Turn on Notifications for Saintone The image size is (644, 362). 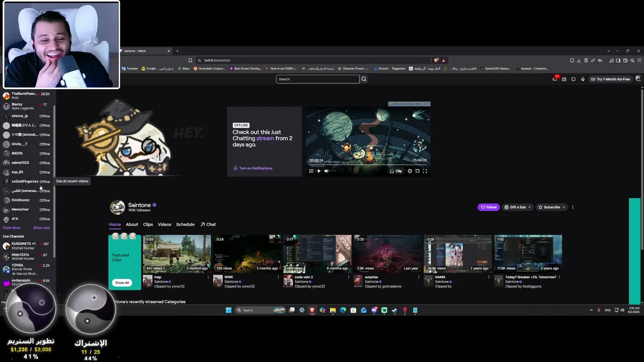pos(253,168)
